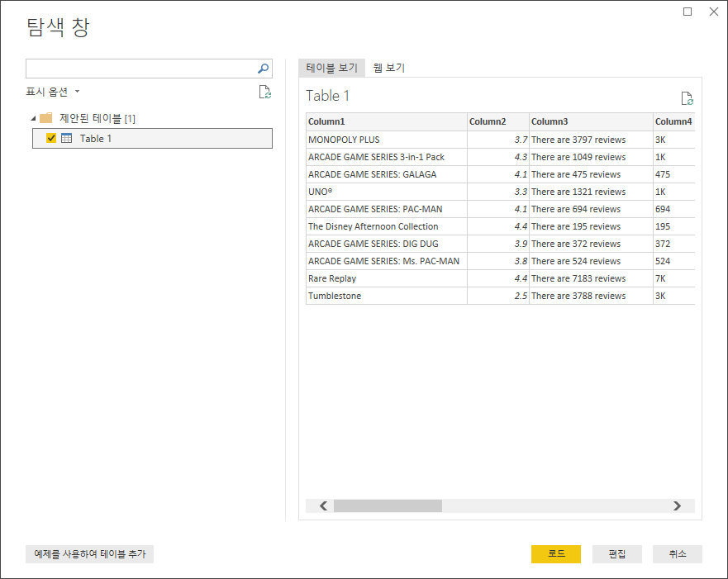Click ARCADE GAME SERIES: Ms. PAC-MAN cell
Image resolution: width=728 pixels, height=579 pixels.
[x=386, y=261]
